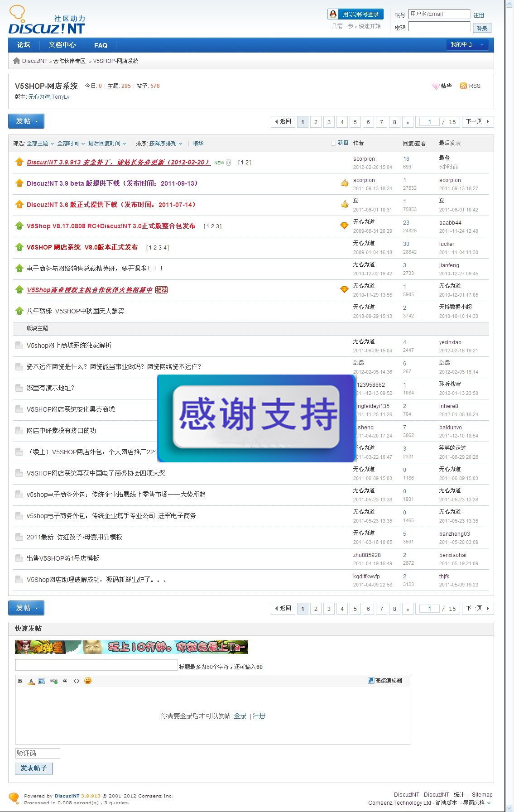Open thread 2011最新 仿红孩子-母婴用品模板
This screenshot has height=812, width=514.
(x=74, y=537)
